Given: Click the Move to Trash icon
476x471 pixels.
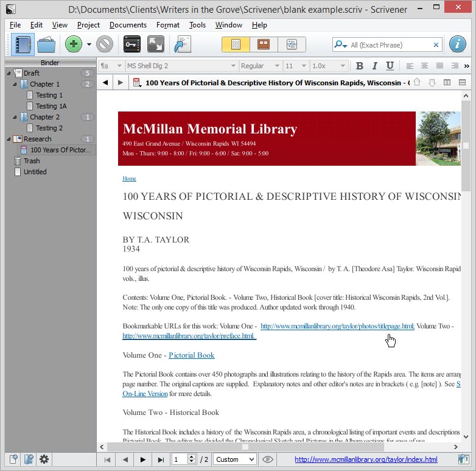Looking at the screenshot, I should tap(105, 44).
